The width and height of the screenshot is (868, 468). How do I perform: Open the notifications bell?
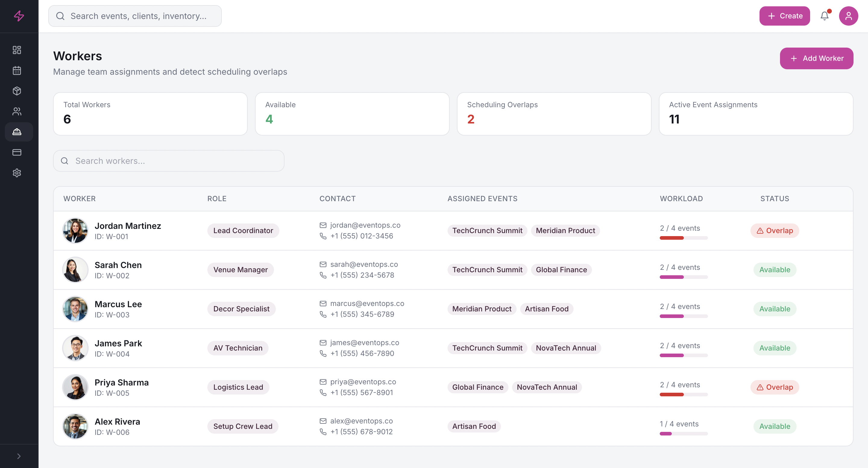(825, 16)
